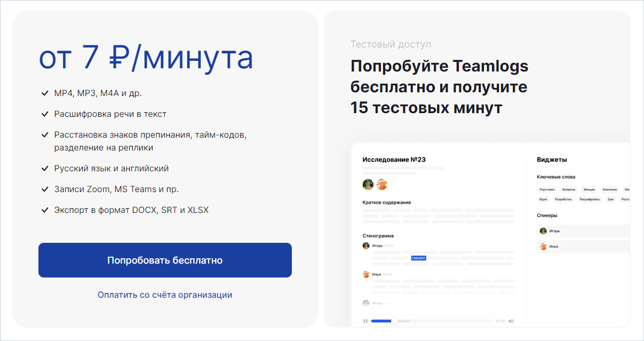This screenshot has width=644, height=341.
Task: Click the first green avatar under «Исследование №23»
Action: click(368, 185)
